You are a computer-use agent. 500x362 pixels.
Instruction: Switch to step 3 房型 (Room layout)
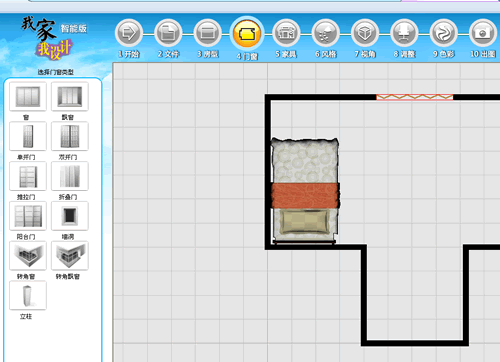pos(208,33)
